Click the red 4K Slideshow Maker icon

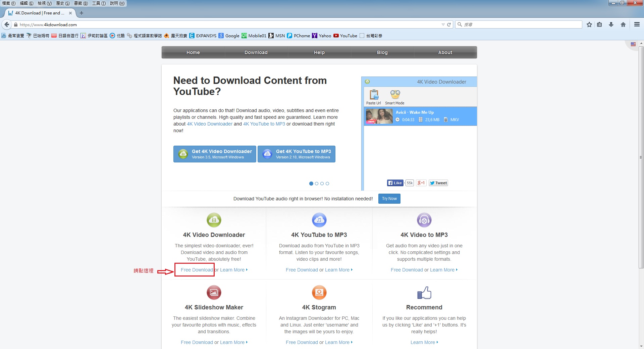214,292
